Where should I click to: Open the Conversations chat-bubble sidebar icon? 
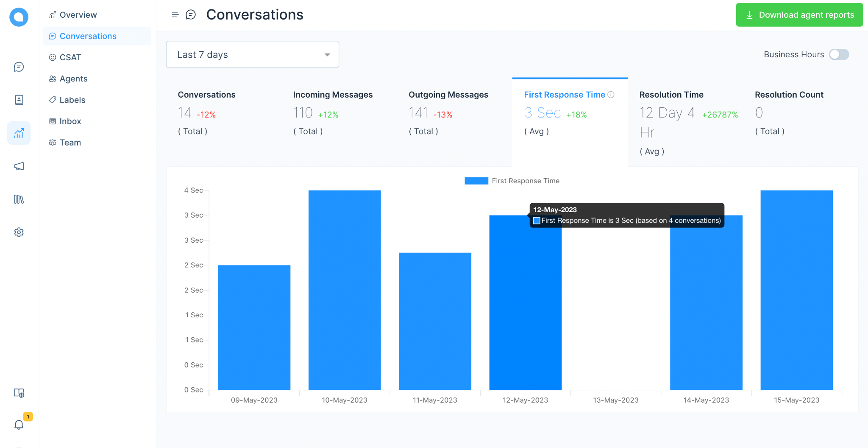19,67
